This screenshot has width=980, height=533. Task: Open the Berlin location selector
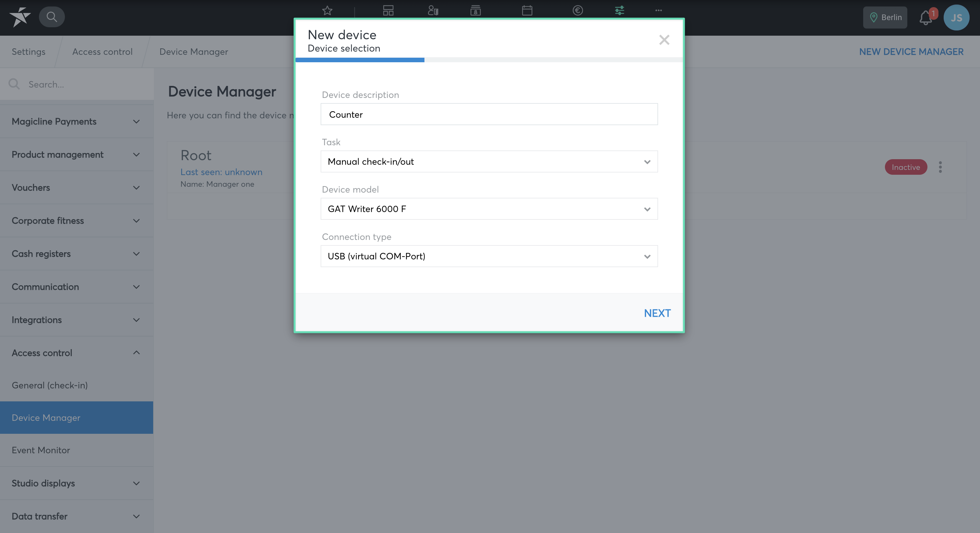[885, 18]
